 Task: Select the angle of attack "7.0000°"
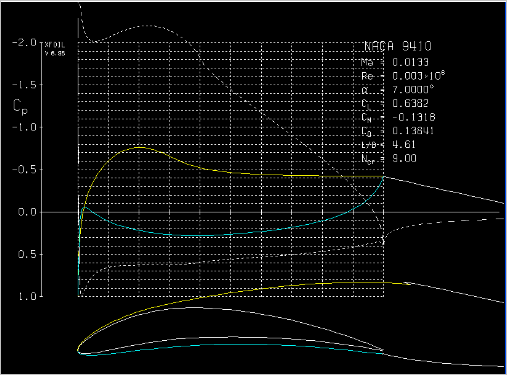pos(413,90)
